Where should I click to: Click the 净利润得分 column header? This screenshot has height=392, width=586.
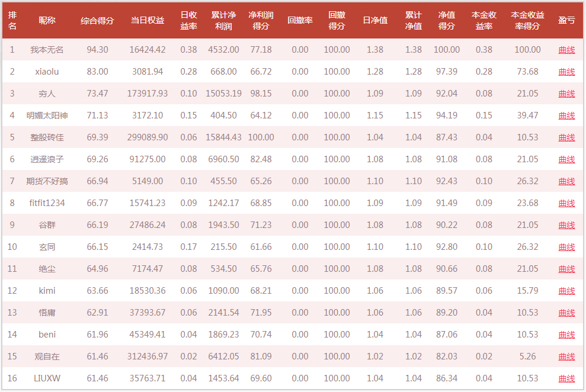click(x=261, y=21)
